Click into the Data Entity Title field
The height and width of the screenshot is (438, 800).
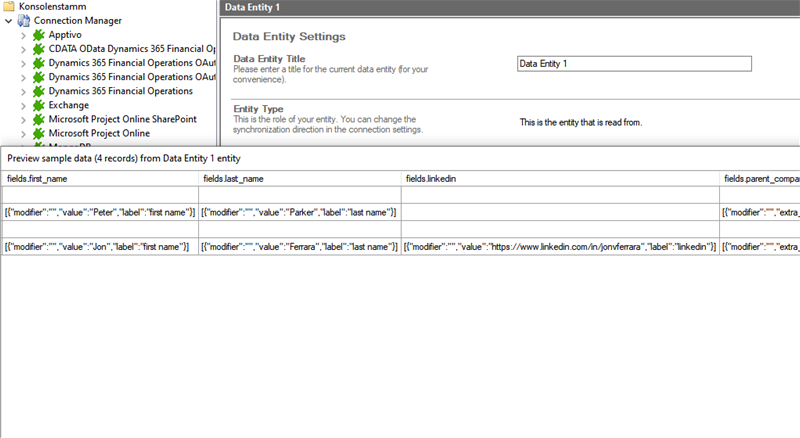[x=633, y=63]
